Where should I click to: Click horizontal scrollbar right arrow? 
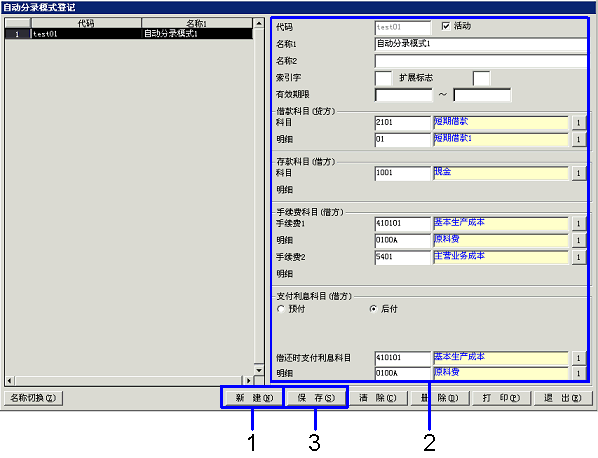[249, 380]
